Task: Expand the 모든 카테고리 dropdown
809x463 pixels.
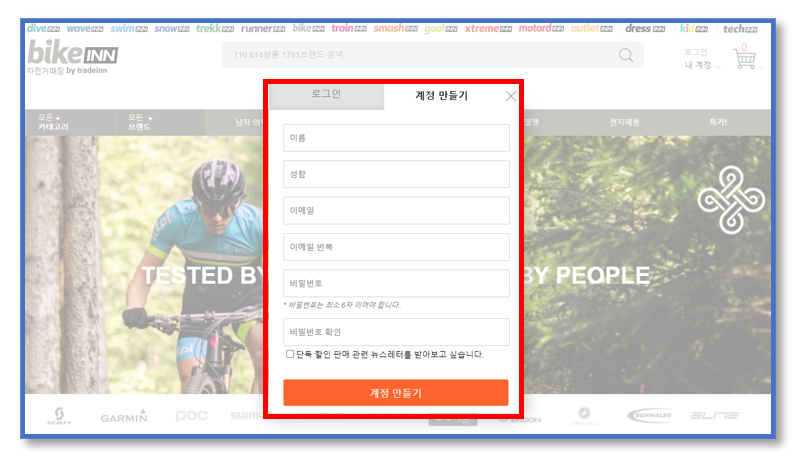Action: click(x=53, y=122)
